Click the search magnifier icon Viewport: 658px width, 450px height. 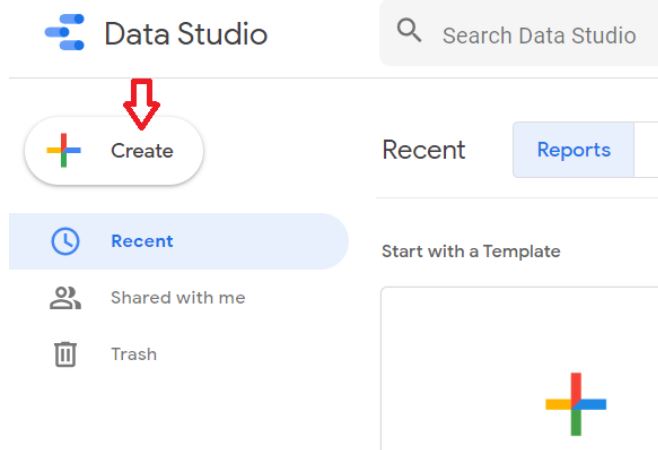tap(409, 30)
